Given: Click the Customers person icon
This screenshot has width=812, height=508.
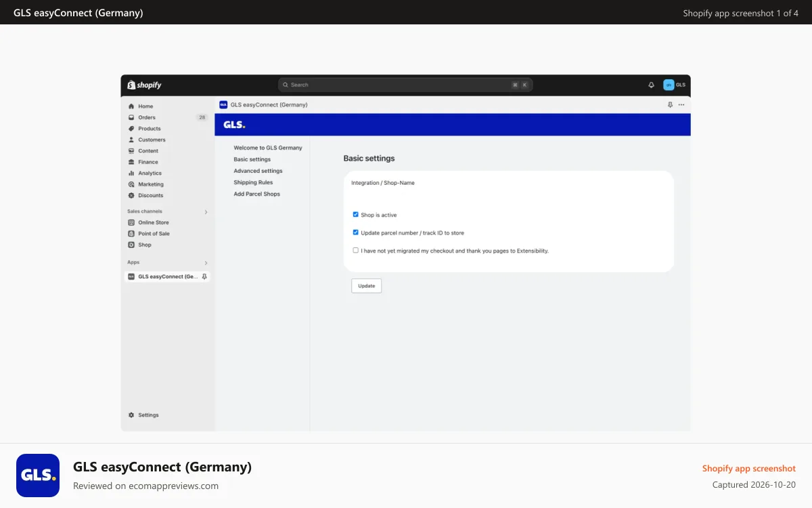Looking at the screenshot, I should click(131, 140).
